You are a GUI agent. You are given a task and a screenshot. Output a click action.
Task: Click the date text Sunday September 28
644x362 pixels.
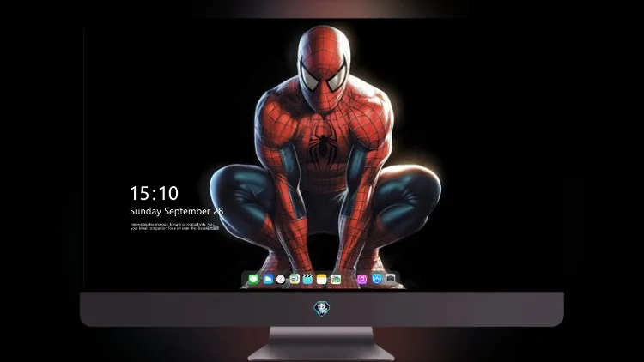coord(177,211)
